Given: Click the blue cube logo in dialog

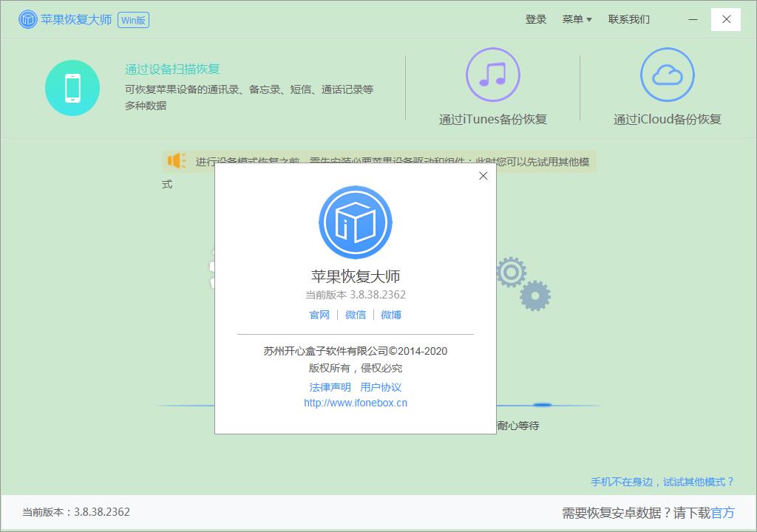Looking at the screenshot, I should point(356,222).
